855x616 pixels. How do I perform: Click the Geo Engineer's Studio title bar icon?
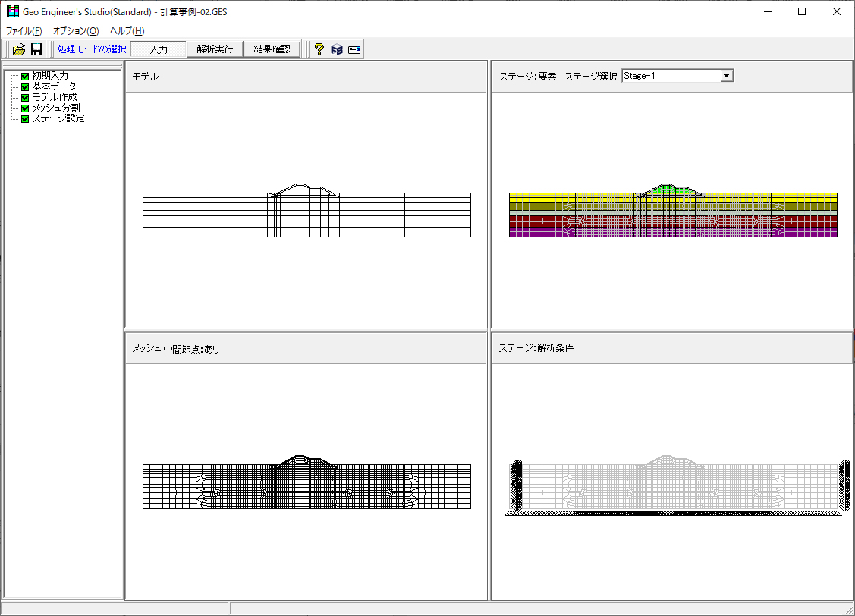tap(13, 11)
